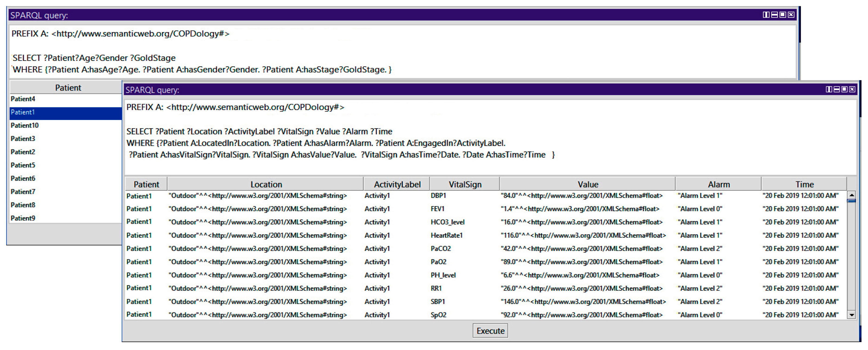Screen dimensions: 868x350
Task: Click the split-view icon on the front SPARQL window
Action: coord(829,89)
